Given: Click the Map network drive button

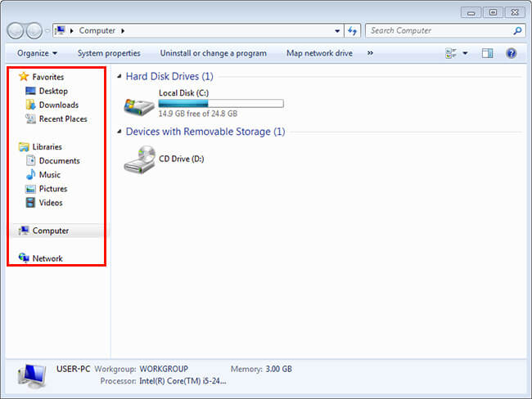Looking at the screenshot, I should click(319, 53).
